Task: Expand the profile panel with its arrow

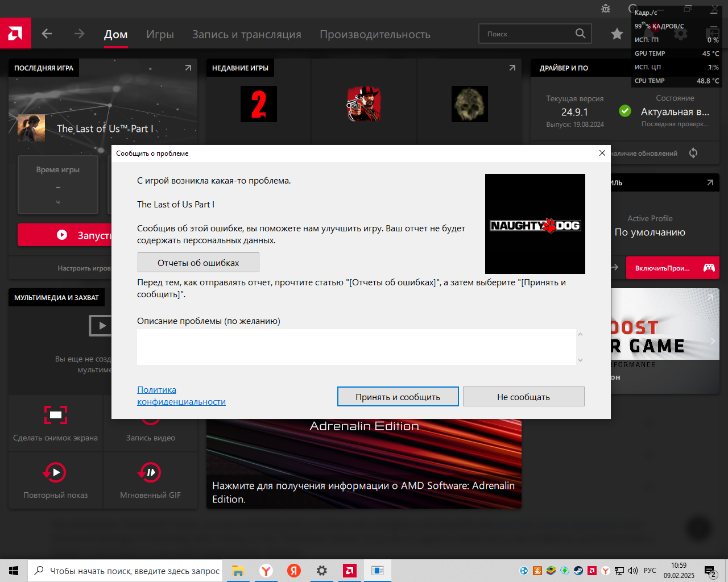Action: click(x=710, y=182)
